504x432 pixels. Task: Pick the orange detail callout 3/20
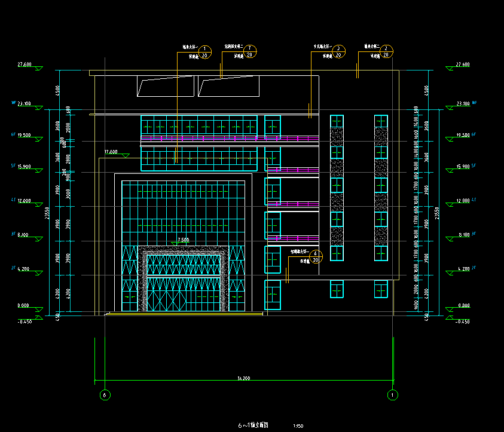pyautogui.click(x=338, y=52)
